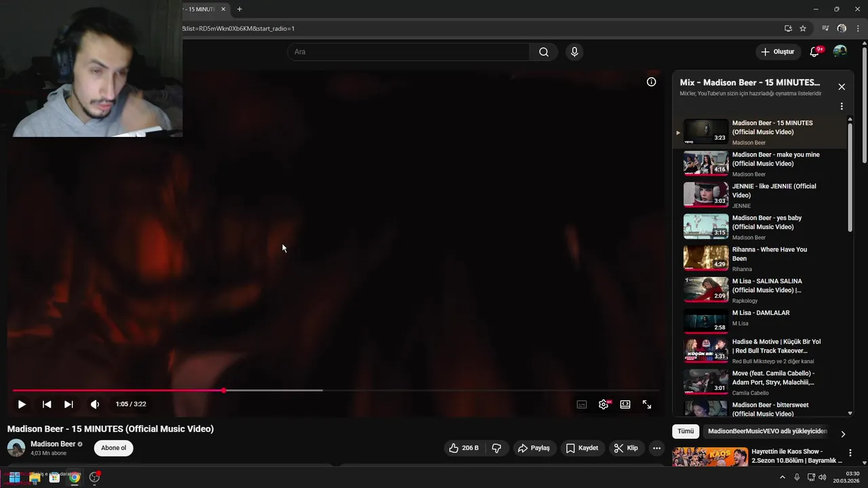868x488 pixels.
Task: Open Chrome icon in taskbar
Action: coord(75,477)
